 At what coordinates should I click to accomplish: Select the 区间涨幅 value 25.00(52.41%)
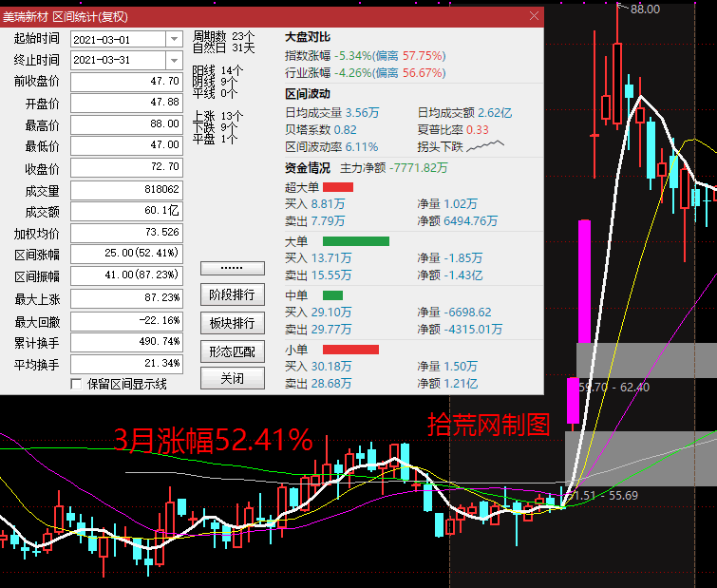(x=126, y=254)
